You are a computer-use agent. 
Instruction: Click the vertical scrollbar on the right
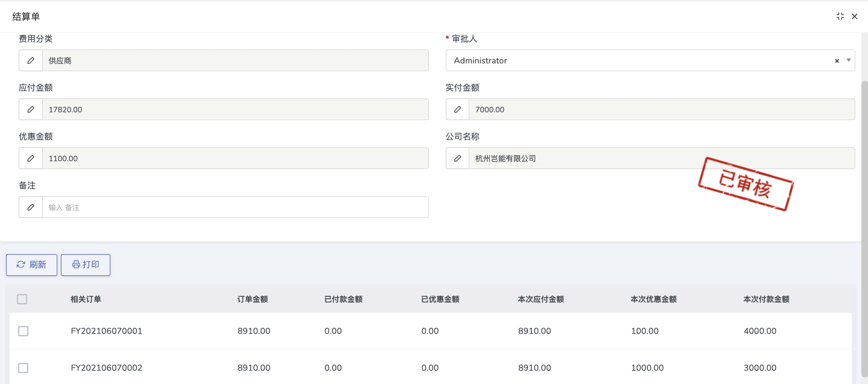click(864, 229)
